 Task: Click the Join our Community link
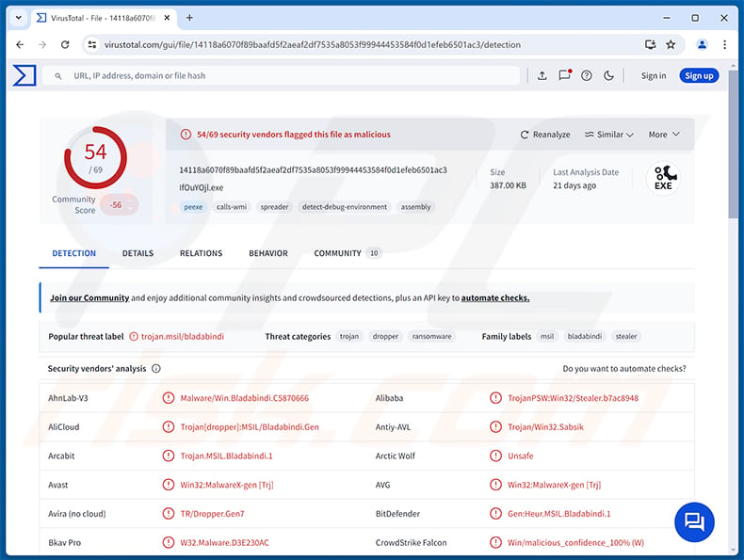point(89,297)
